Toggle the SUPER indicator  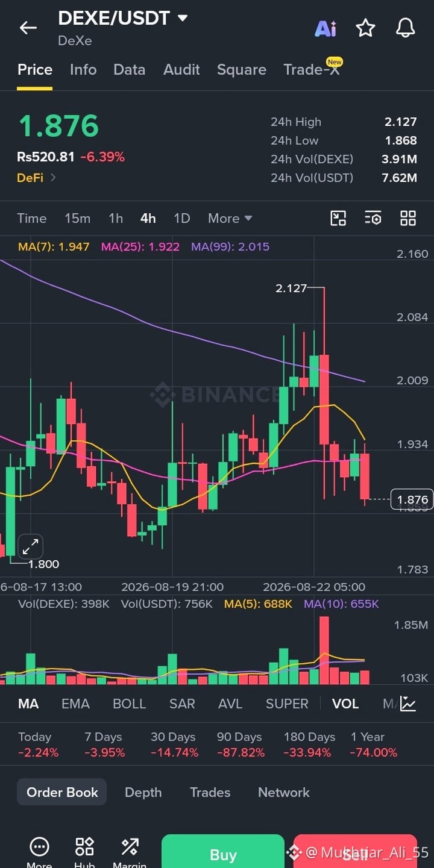(x=287, y=704)
